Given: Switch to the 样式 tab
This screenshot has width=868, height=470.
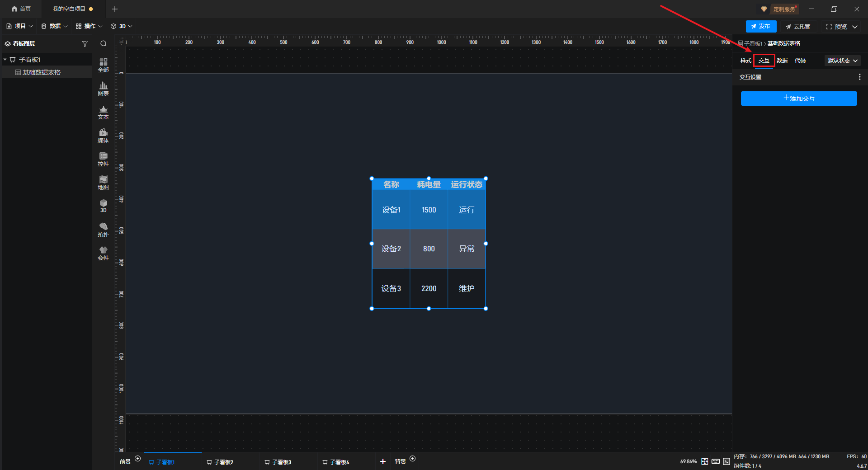Looking at the screenshot, I should (745, 61).
